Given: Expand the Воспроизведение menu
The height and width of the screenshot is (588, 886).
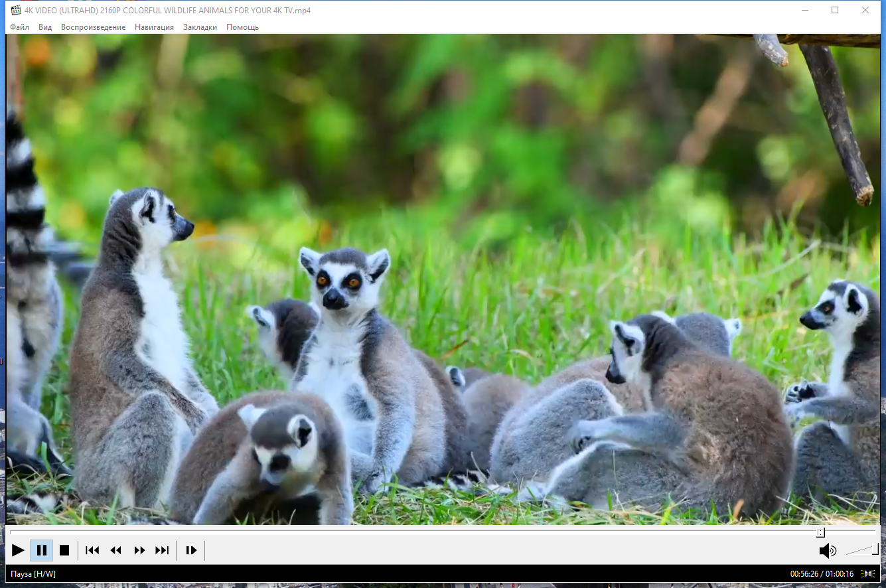Looking at the screenshot, I should click(x=93, y=27).
